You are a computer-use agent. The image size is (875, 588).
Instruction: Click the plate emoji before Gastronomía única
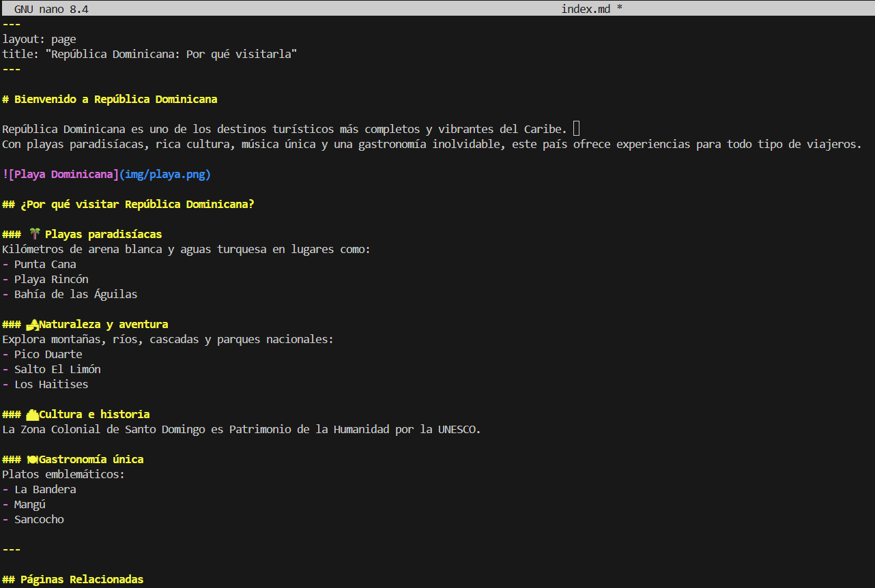tap(33, 460)
